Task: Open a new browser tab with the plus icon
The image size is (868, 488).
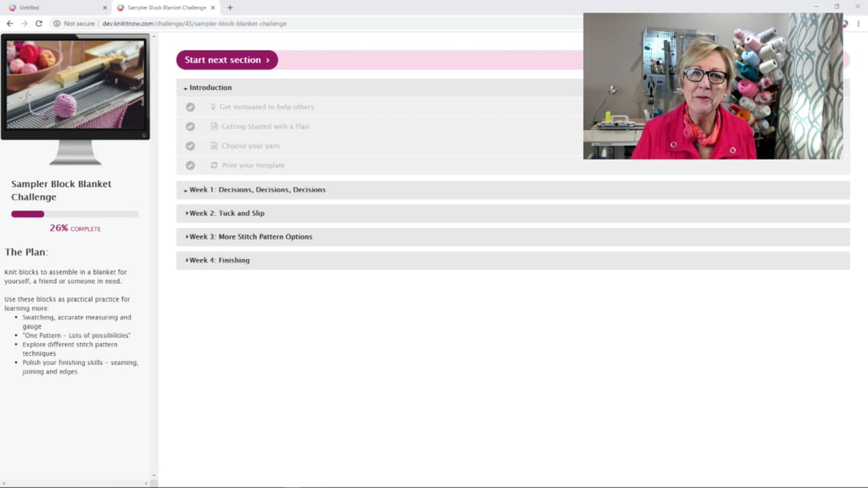Action: (230, 7)
